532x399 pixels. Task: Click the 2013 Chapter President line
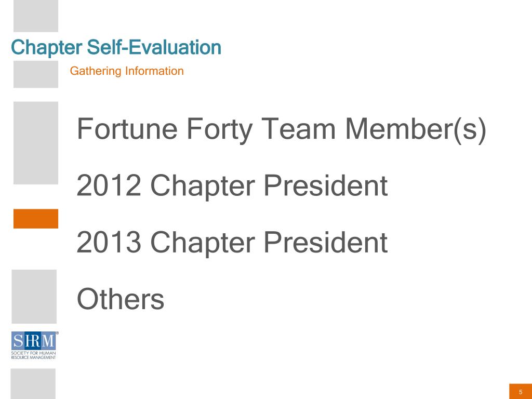[x=232, y=242]
